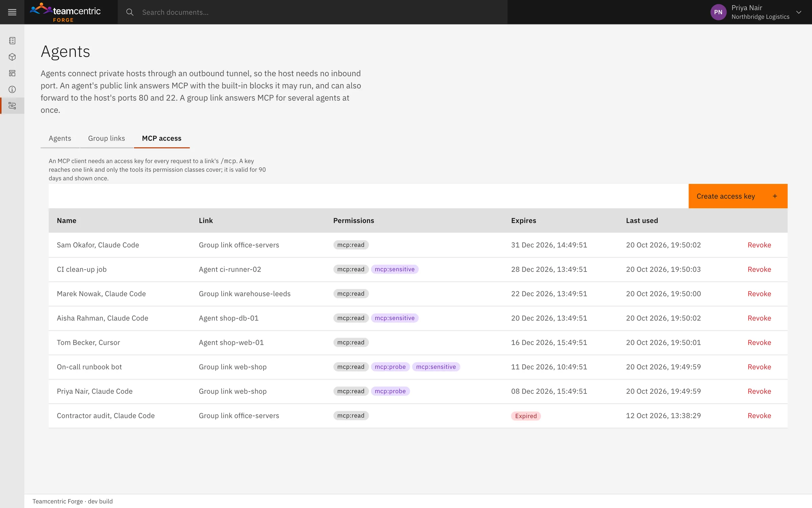Revoke the Priya Nair, Claude Code key
Image resolution: width=812 pixels, height=508 pixels.
coord(759,391)
